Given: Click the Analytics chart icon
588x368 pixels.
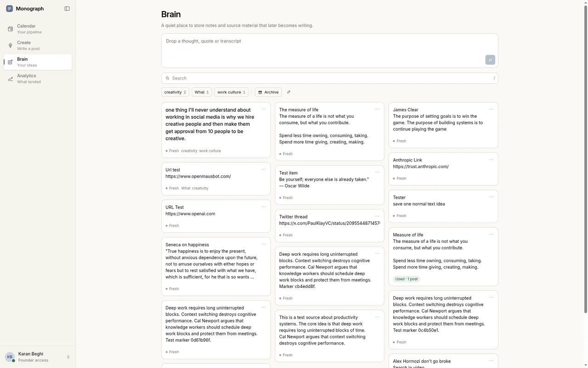Looking at the screenshot, I should point(11,79).
